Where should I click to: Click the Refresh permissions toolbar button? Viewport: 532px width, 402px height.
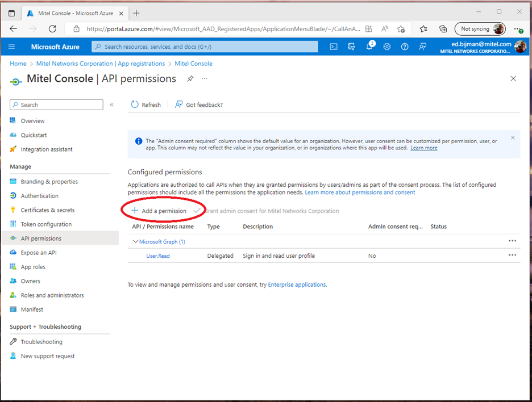click(x=146, y=104)
